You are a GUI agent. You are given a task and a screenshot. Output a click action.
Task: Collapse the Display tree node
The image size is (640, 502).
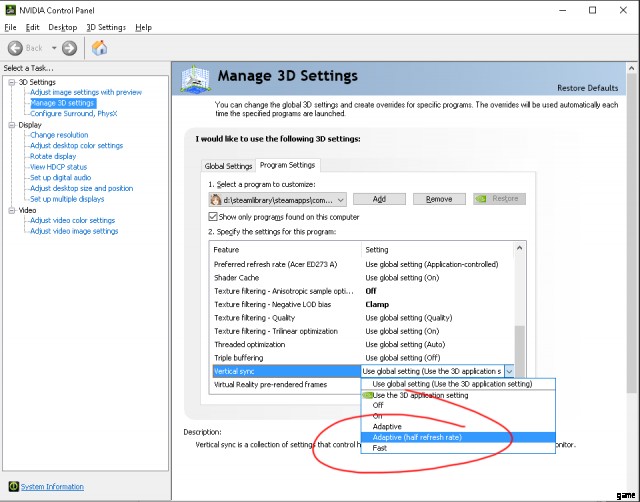tap(10, 125)
